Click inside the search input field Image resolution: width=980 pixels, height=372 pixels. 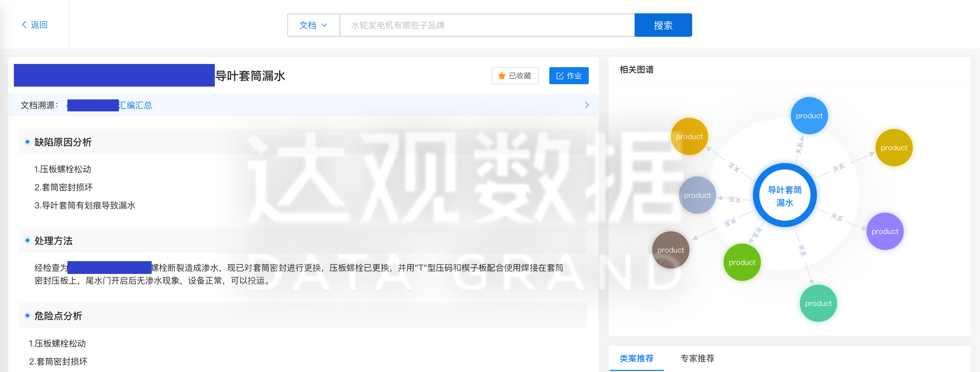pyautogui.click(x=487, y=25)
